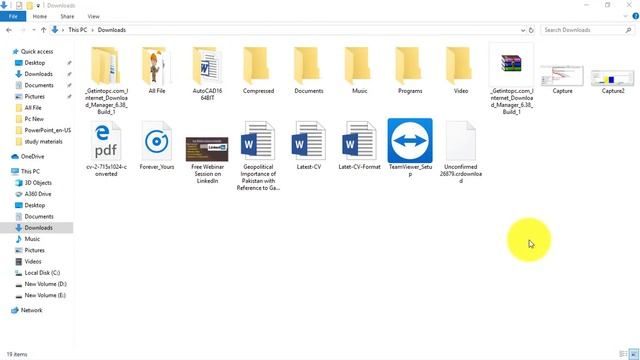
Task: Select the Capture image thumbnail
Action: coord(562,76)
